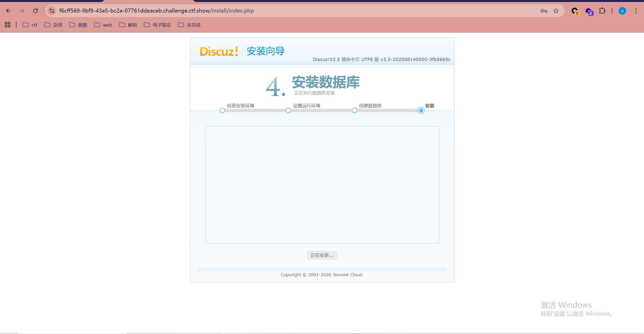Reload the current page
The width and height of the screenshot is (644, 334).
(x=35, y=11)
